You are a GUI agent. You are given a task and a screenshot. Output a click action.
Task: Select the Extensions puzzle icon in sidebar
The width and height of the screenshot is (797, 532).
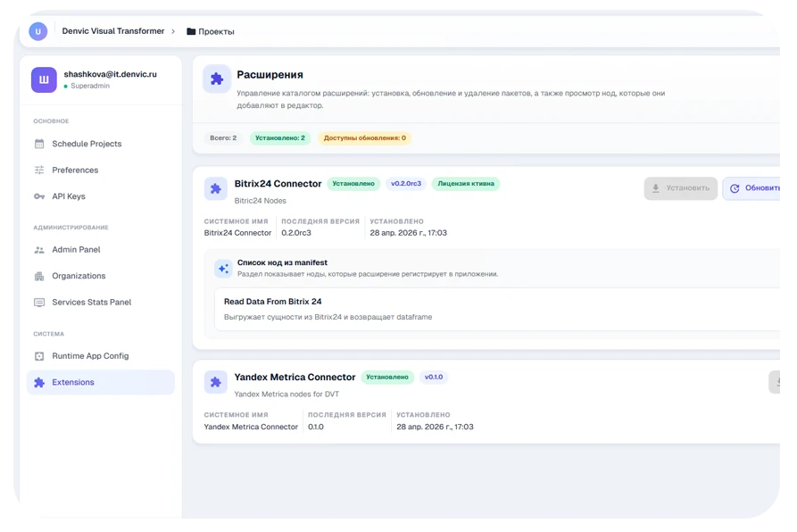tap(39, 383)
